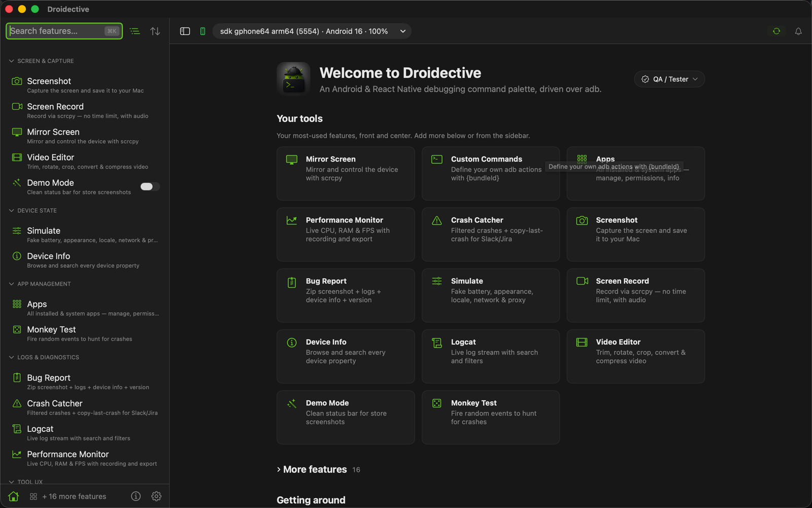Click the Screen Record camcorder icon in sidebar
The height and width of the screenshot is (508, 812).
click(x=17, y=107)
